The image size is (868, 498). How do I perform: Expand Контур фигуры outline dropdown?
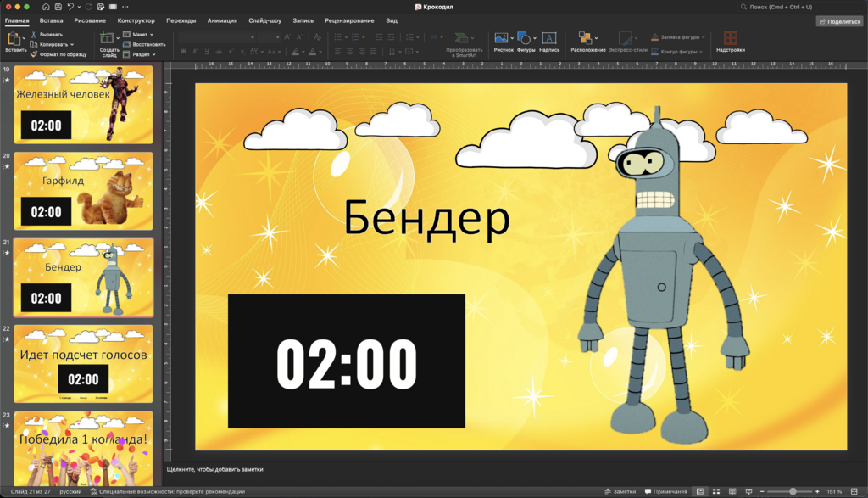pyautogui.click(x=701, y=52)
